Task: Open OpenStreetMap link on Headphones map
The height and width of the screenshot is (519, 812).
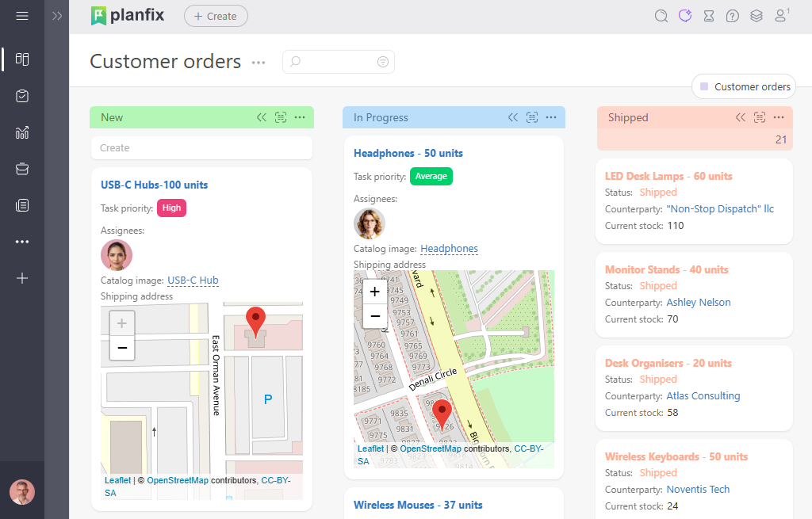Action: tap(431, 448)
